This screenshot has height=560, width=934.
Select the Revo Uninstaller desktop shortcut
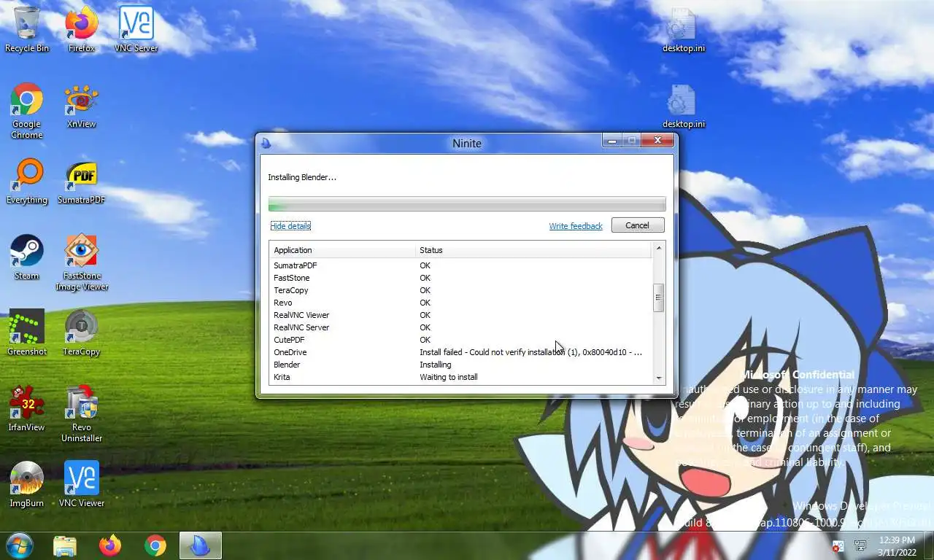click(x=82, y=414)
